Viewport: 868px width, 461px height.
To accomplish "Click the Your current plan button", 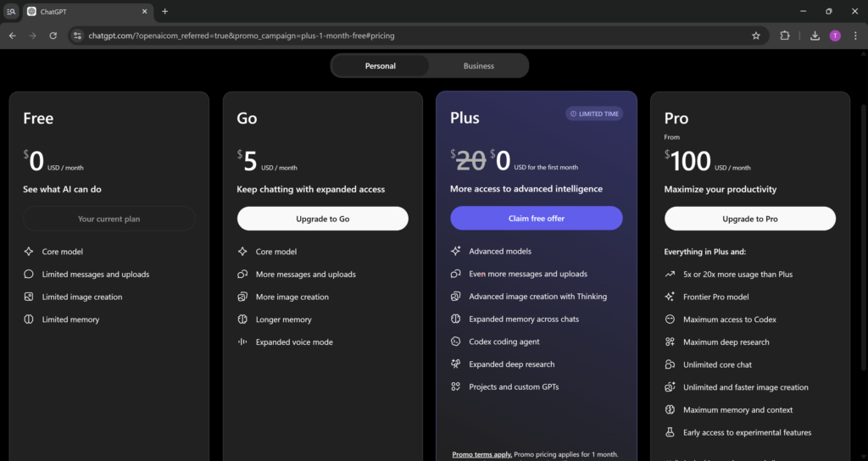I will point(109,219).
